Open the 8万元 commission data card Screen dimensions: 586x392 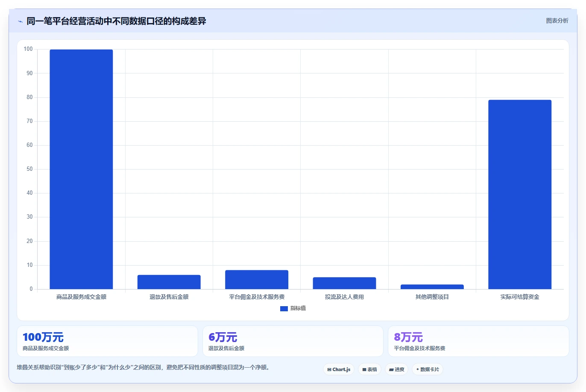point(478,341)
